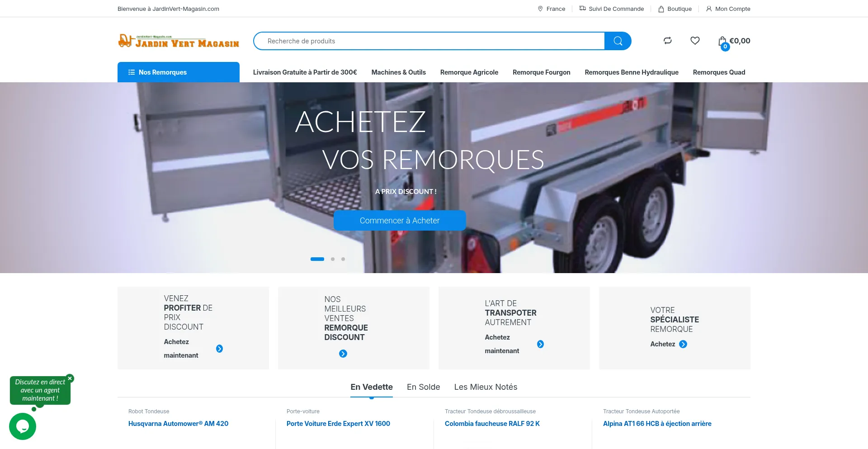
Task: Switch to the En Solde tab
Action: (423, 387)
